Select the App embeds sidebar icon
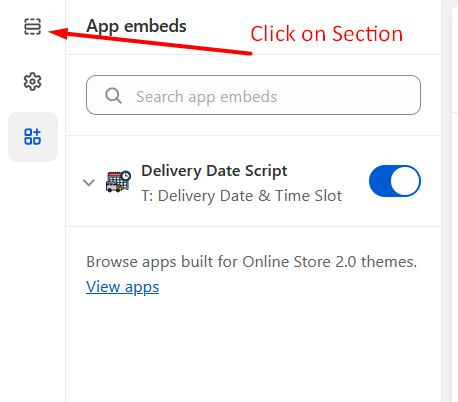Viewport: 458px width, 402px height. coord(32,137)
